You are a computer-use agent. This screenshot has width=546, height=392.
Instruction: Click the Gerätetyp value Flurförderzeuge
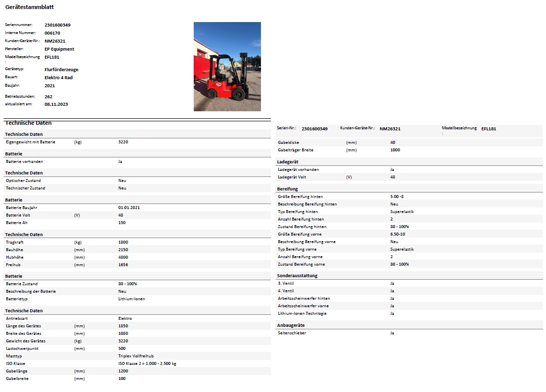(61, 70)
